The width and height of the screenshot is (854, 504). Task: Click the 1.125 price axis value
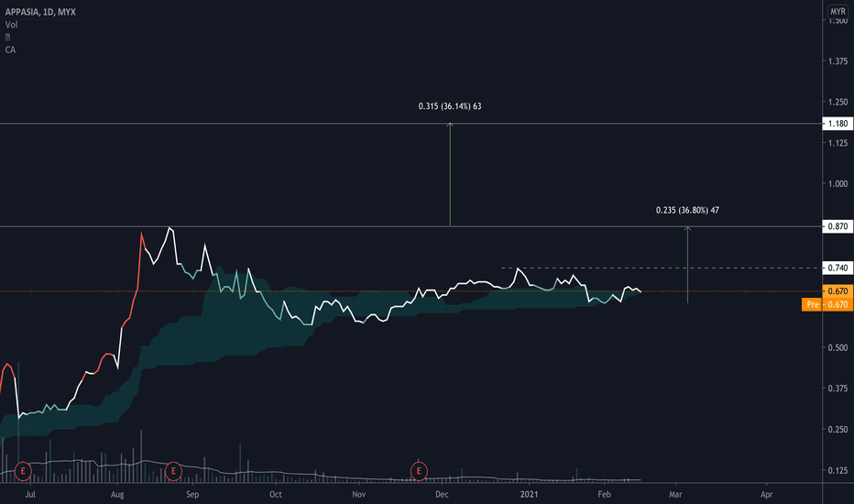coord(838,143)
